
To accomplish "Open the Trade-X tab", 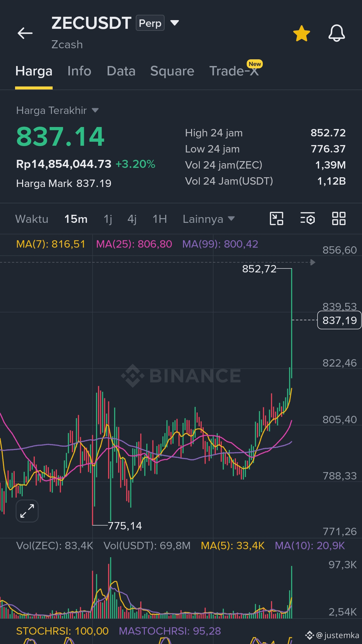I will [x=234, y=71].
